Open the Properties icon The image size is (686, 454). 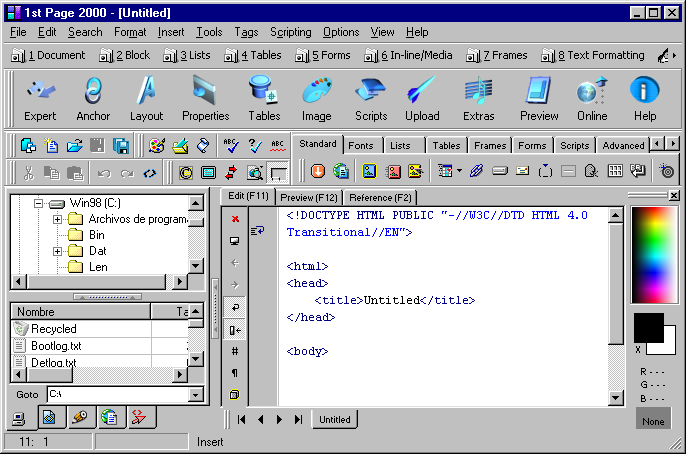tap(205, 100)
